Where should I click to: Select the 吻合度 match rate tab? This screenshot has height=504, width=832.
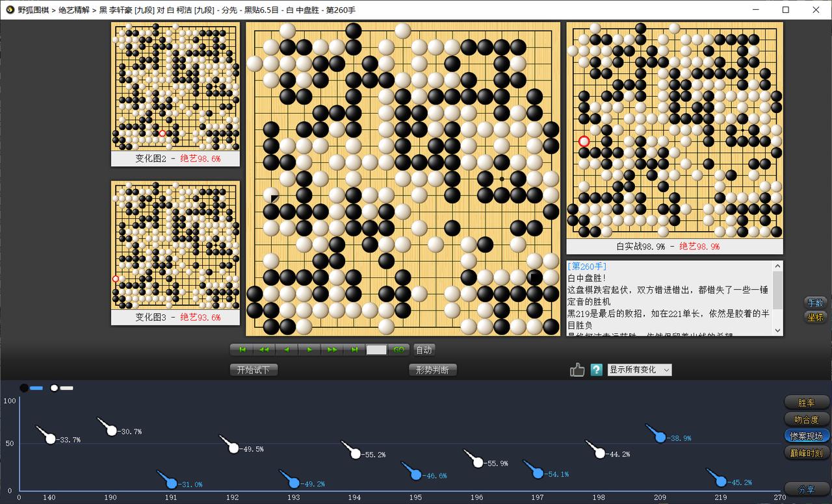tap(807, 420)
